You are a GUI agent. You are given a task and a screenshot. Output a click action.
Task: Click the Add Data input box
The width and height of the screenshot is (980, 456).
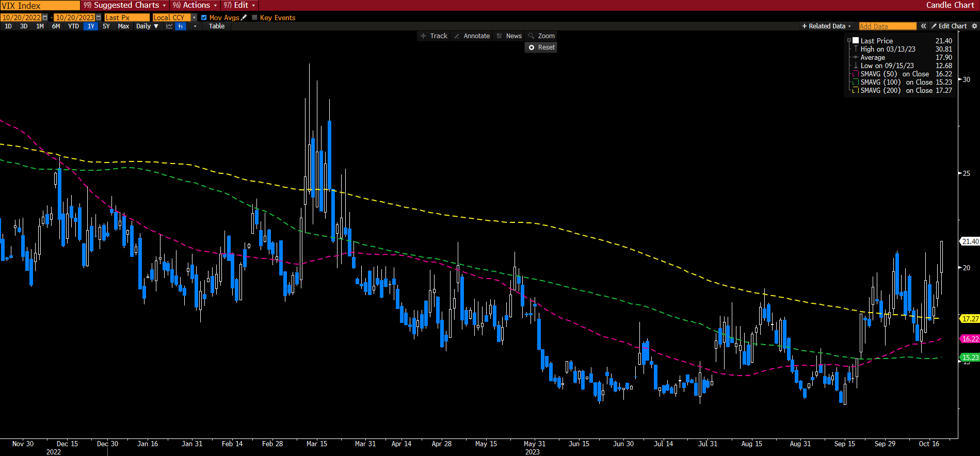pos(888,26)
